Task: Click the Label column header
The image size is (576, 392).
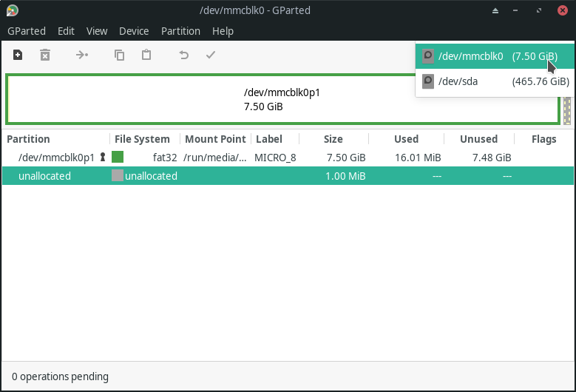Action: [x=269, y=139]
